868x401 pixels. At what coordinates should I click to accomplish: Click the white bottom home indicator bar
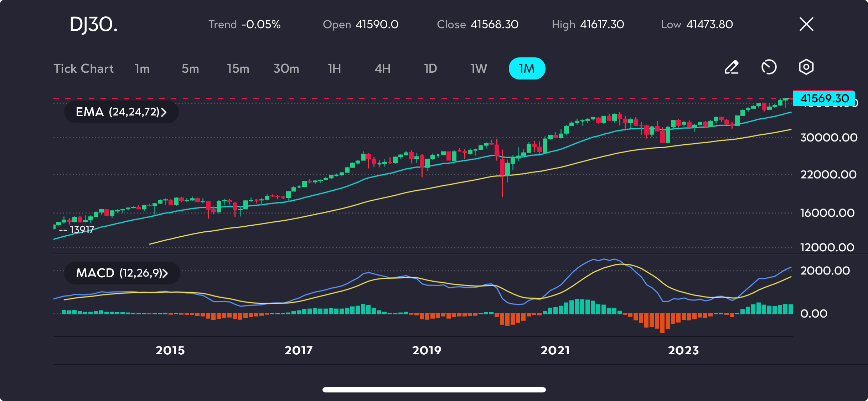point(434,390)
